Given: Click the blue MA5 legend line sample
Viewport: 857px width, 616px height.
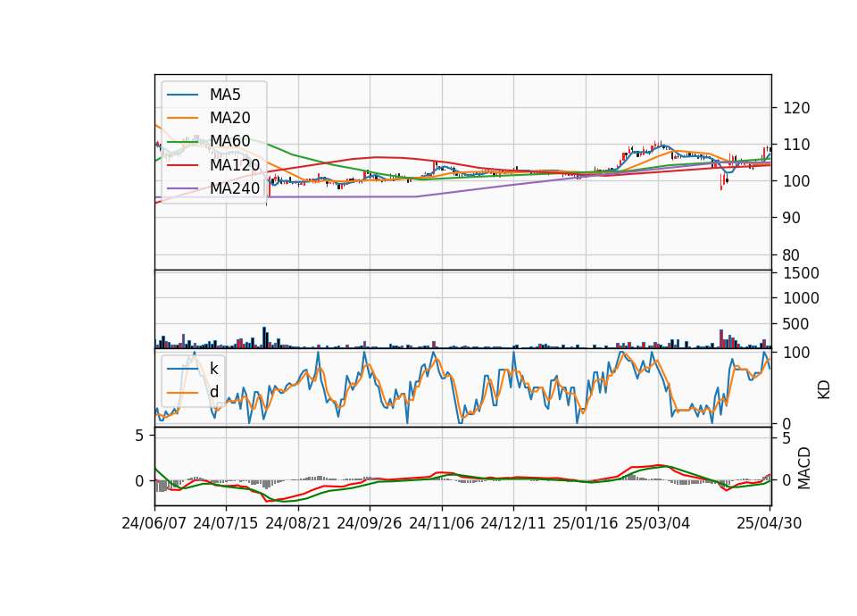Looking at the screenshot, I should click(x=182, y=95).
